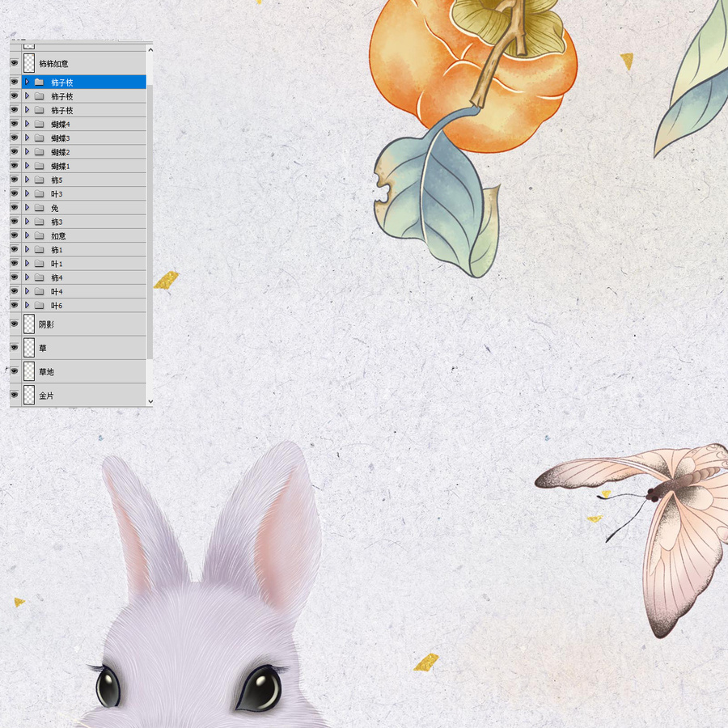This screenshot has height=728, width=728.
Task: Expand the 蝴蝶1 group arrow
Action: [27, 165]
